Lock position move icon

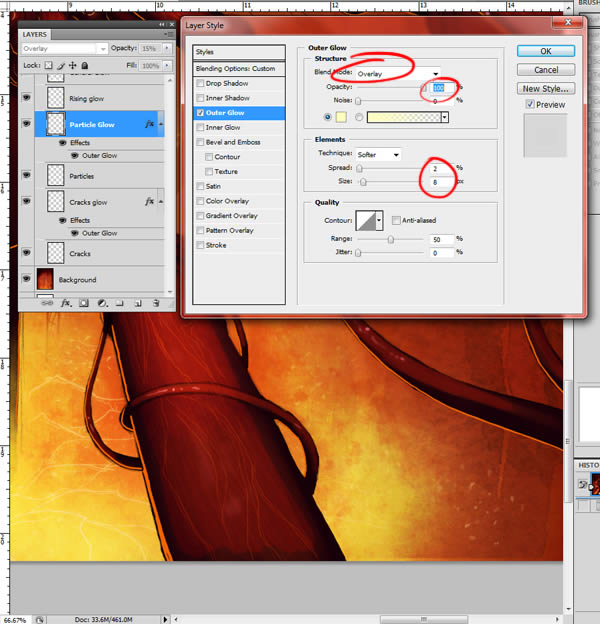pos(72,65)
